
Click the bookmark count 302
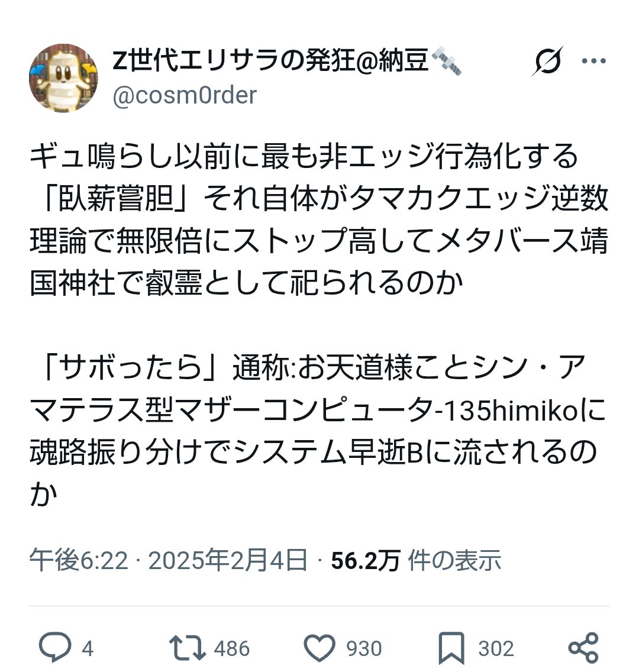pyautogui.click(x=496, y=648)
